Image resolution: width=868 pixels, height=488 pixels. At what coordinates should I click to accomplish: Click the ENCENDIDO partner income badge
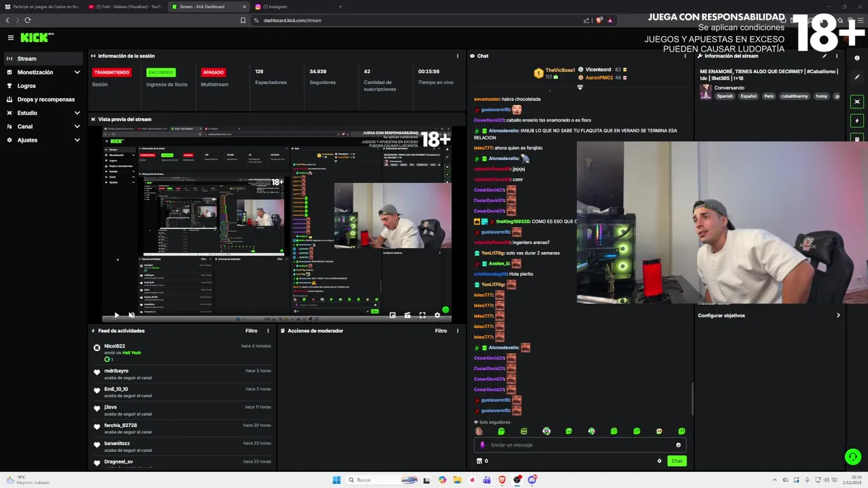tap(161, 73)
